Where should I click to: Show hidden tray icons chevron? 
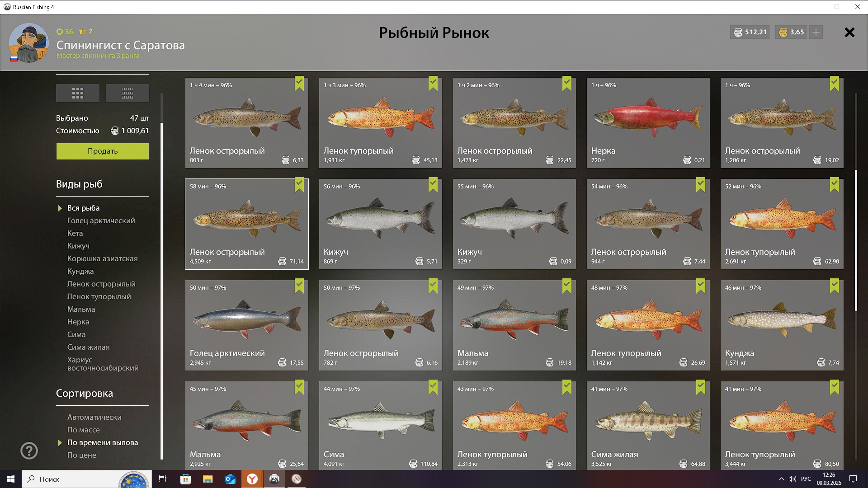coord(781,479)
